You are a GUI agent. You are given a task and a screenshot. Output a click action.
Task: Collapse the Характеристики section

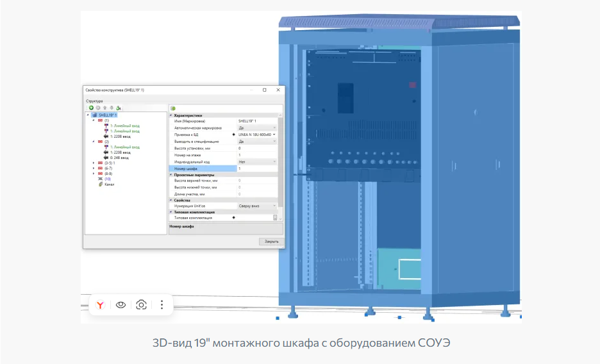(x=171, y=115)
